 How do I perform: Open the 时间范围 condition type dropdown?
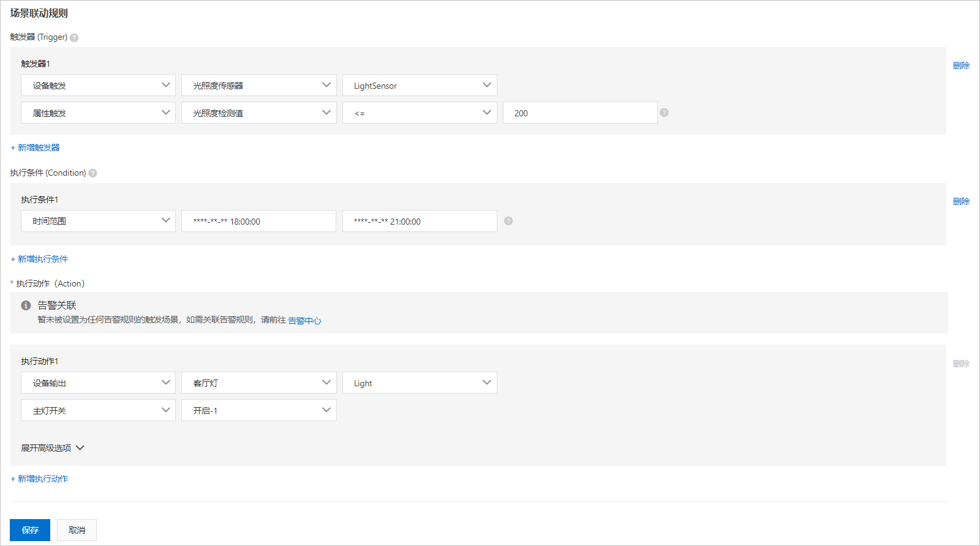pos(98,221)
